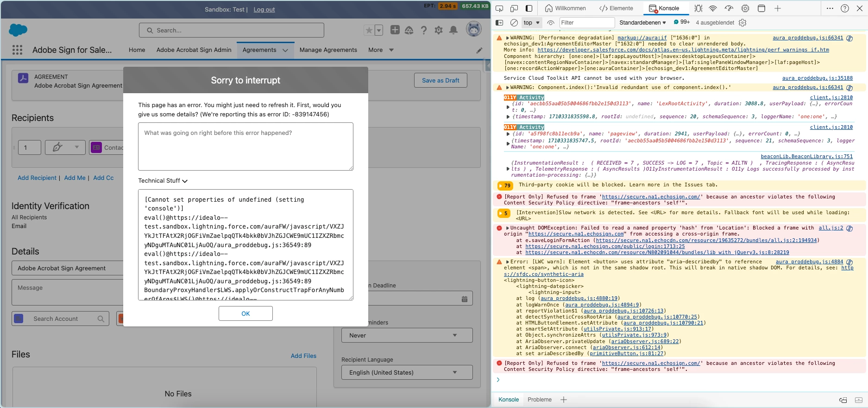
Task: Open the Salesforce notifications bell
Action: click(x=453, y=30)
